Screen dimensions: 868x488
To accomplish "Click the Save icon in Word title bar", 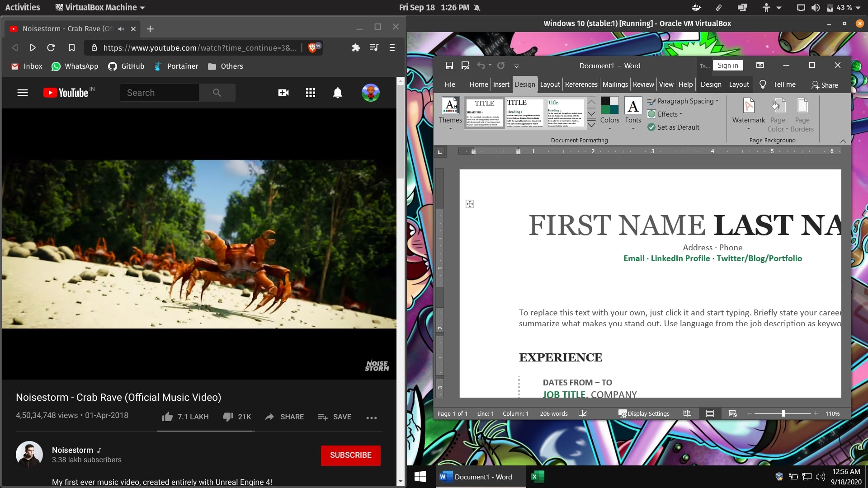I will [449, 66].
